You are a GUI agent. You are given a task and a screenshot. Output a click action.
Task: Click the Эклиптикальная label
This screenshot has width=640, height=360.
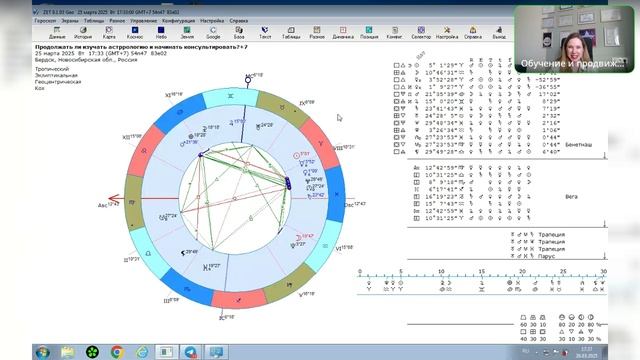[56, 76]
